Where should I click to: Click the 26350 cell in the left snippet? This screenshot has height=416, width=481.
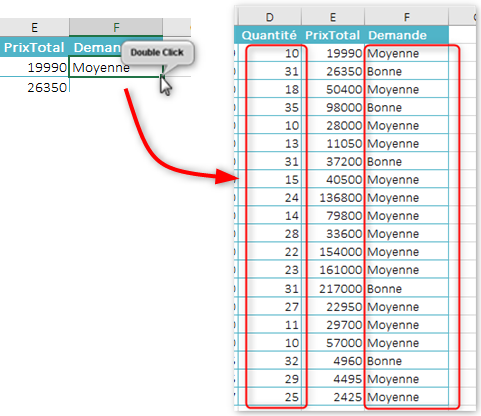[x=34, y=87]
